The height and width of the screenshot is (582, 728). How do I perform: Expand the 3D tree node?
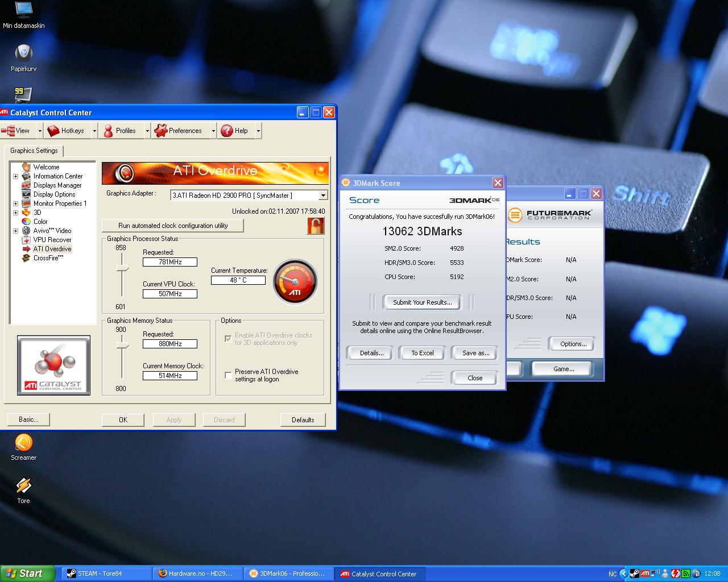point(15,213)
